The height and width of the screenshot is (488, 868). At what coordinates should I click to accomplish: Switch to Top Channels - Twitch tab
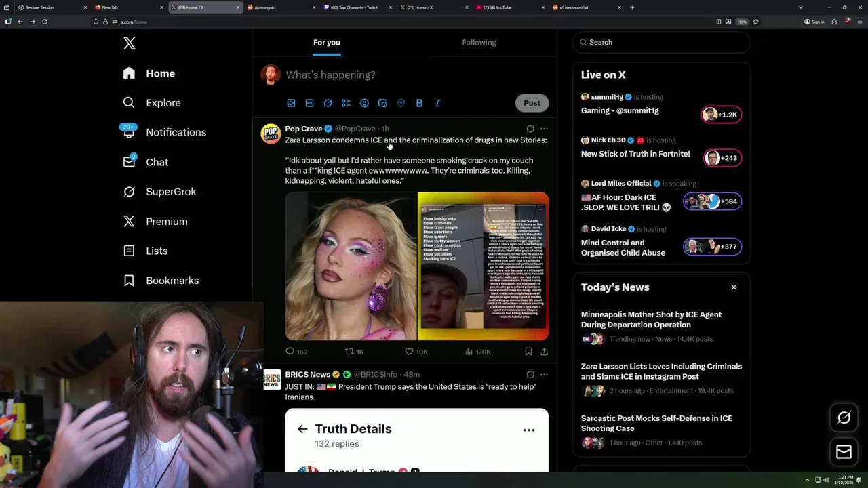point(357,7)
